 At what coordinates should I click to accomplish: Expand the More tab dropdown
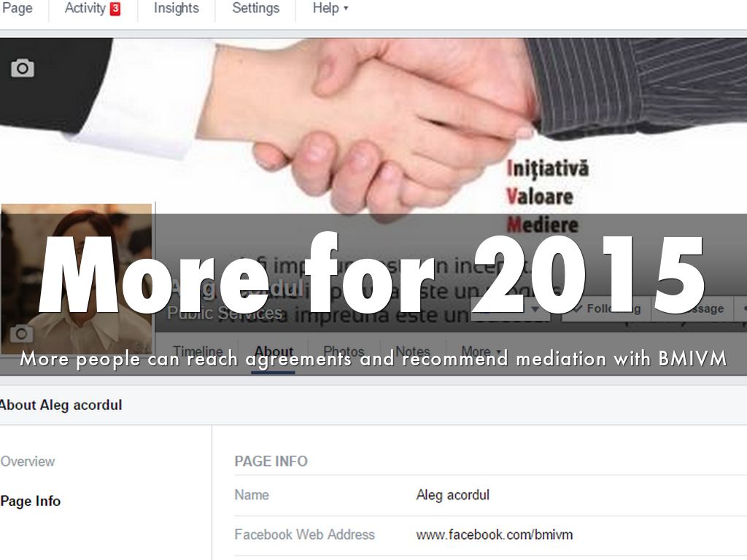tap(481, 351)
